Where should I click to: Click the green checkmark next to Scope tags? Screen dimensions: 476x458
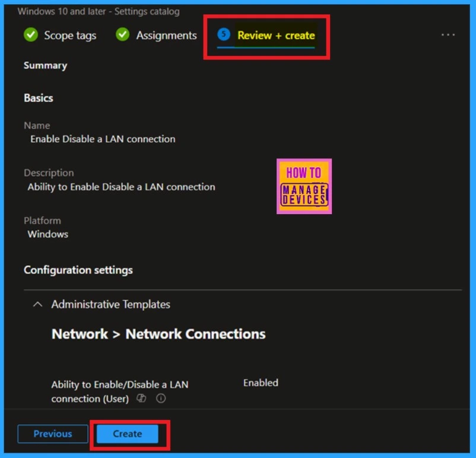coord(31,34)
